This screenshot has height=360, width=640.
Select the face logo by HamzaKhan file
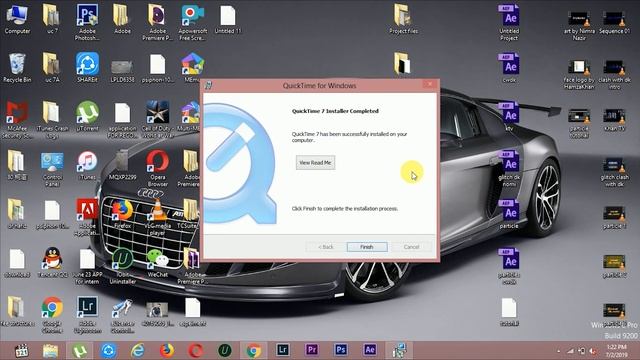pos(579,74)
